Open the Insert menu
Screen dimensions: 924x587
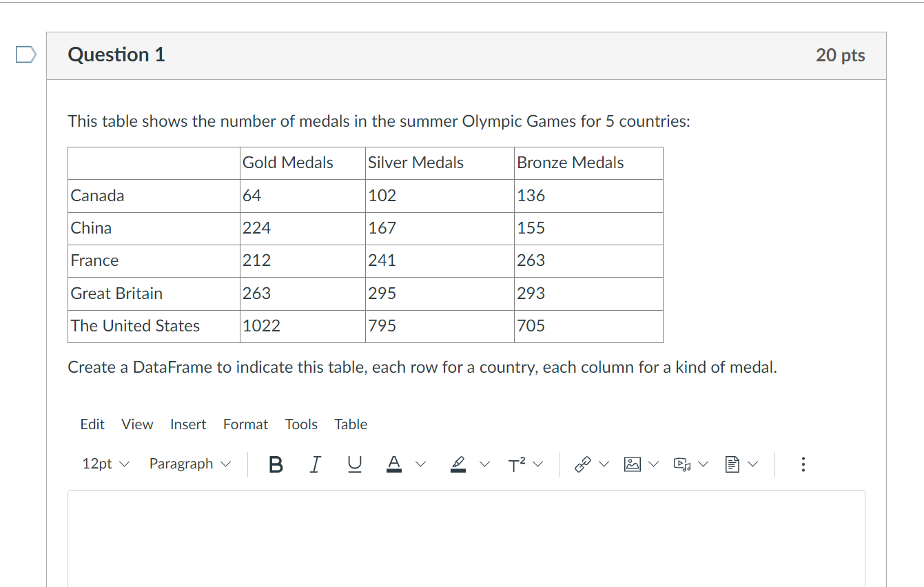click(x=188, y=424)
